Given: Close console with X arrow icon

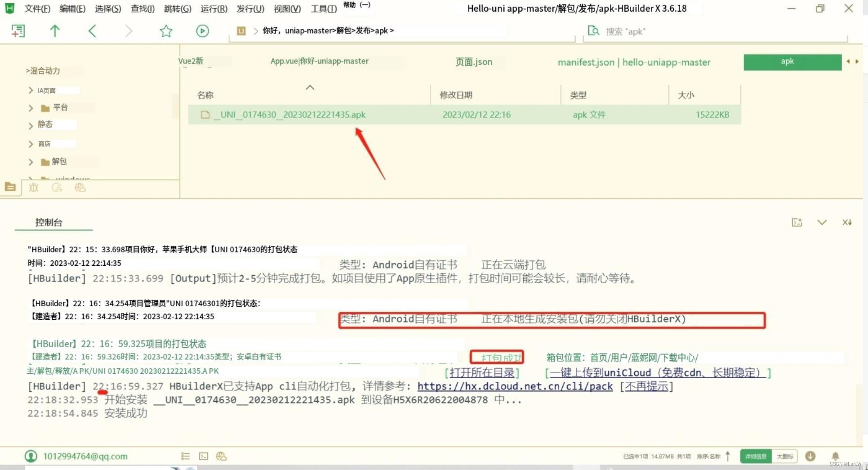Looking at the screenshot, I should tap(847, 222).
